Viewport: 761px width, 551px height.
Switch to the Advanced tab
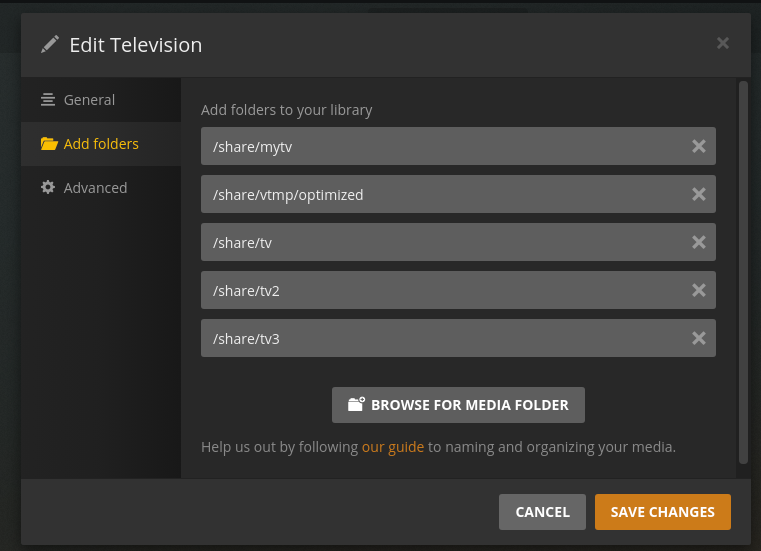click(x=95, y=188)
